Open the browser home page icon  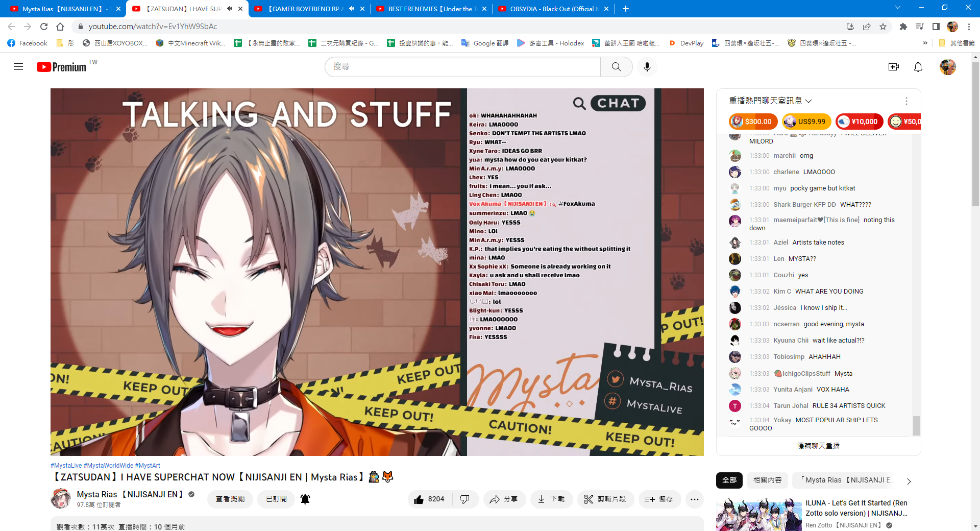(60, 27)
